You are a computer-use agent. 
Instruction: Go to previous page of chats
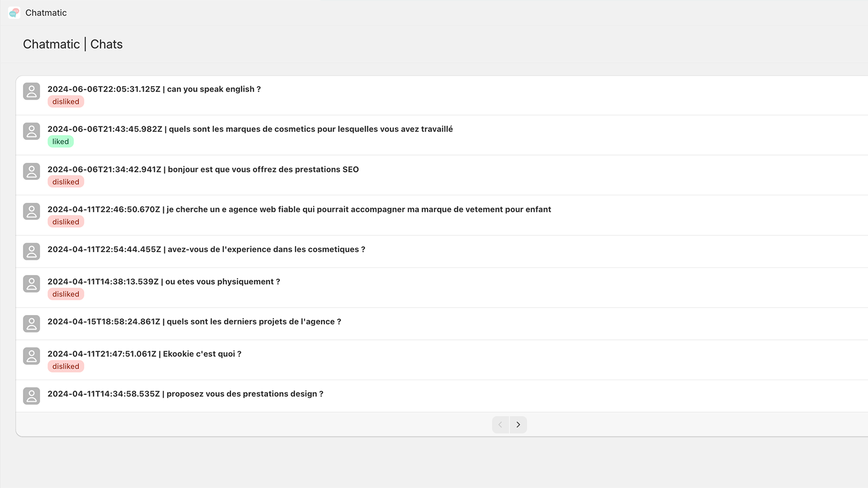point(500,425)
